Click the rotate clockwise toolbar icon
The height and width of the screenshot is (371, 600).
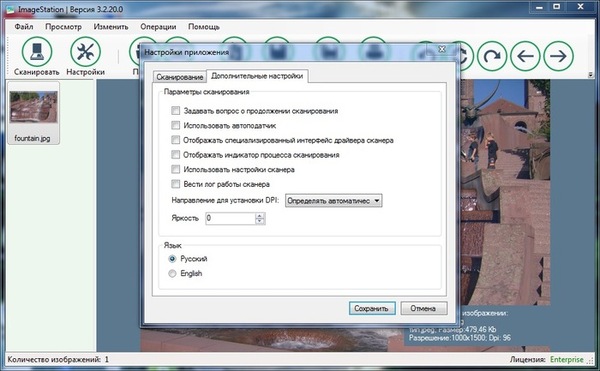click(x=492, y=56)
